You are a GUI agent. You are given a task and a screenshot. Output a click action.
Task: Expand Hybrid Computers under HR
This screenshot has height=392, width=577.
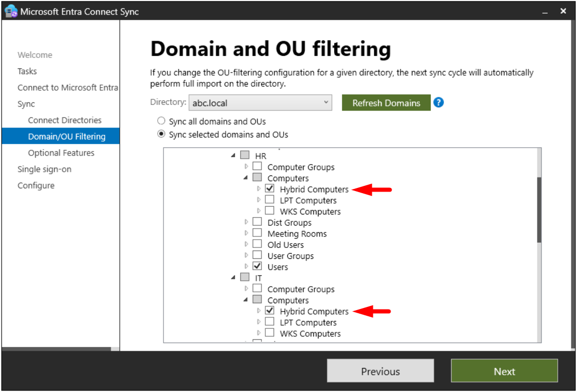(258, 188)
